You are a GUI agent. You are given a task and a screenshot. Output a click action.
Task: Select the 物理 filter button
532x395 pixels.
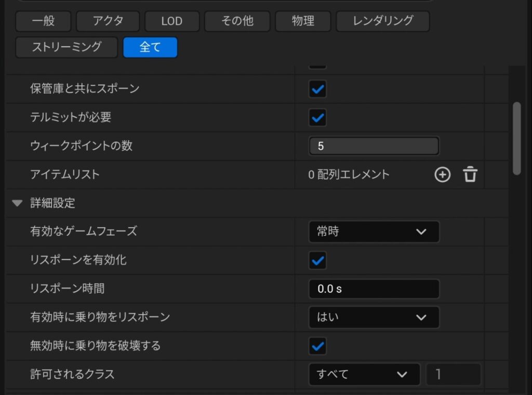(x=303, y=21)
